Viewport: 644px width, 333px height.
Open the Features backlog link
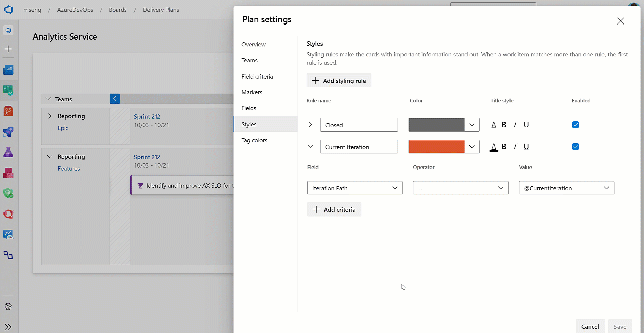click(69, 169)
